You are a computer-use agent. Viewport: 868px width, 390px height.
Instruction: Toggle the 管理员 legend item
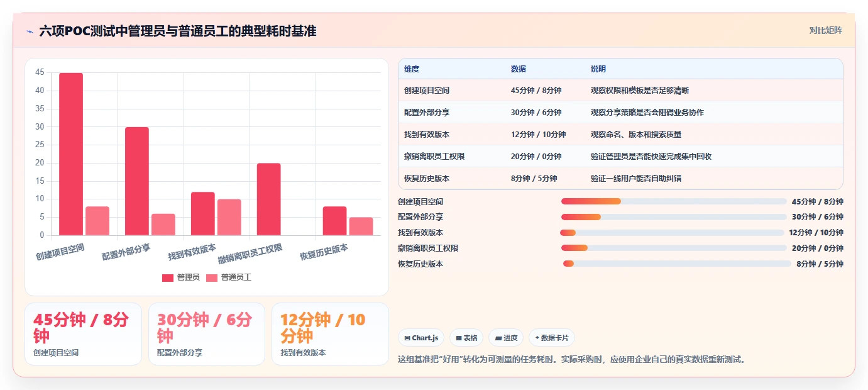(180, 277)
